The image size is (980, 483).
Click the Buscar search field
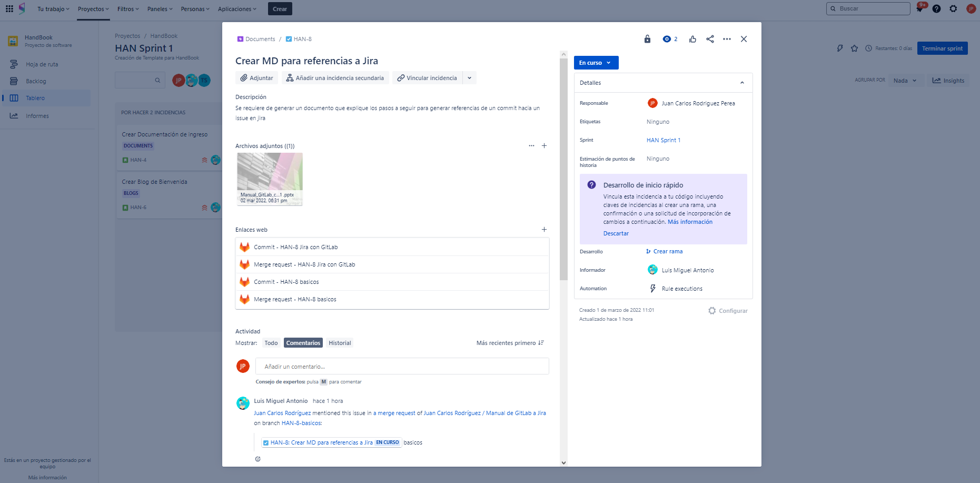868,8
